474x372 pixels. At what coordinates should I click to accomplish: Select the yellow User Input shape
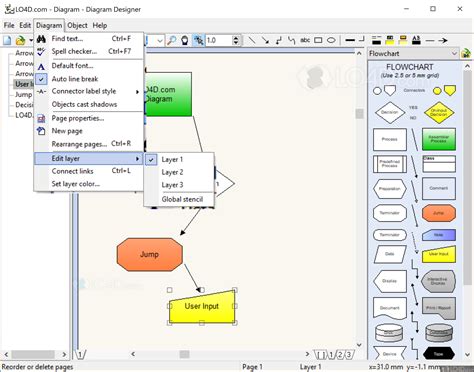pyautogui.click(x=202, y=307)
